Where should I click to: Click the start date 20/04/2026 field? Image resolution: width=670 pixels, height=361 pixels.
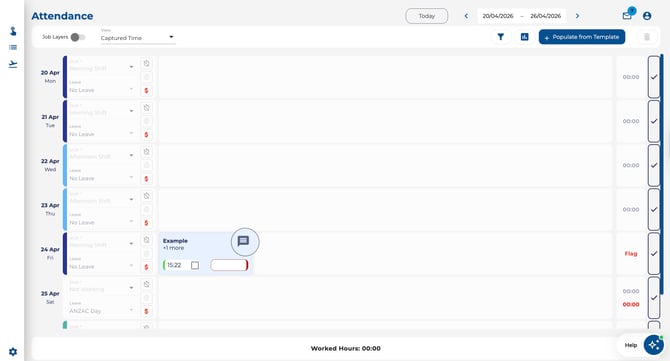tap(497, 16)
